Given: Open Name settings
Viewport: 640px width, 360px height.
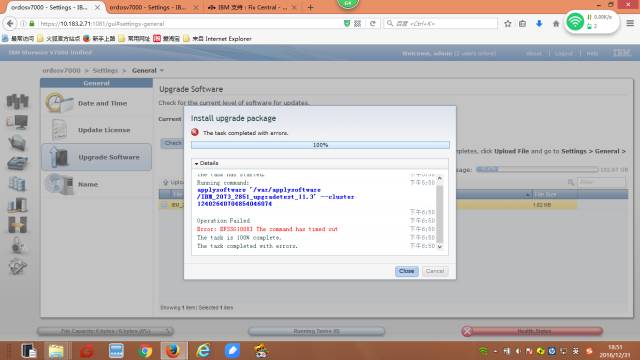Looking at the screenshot, I should (97, 184).
